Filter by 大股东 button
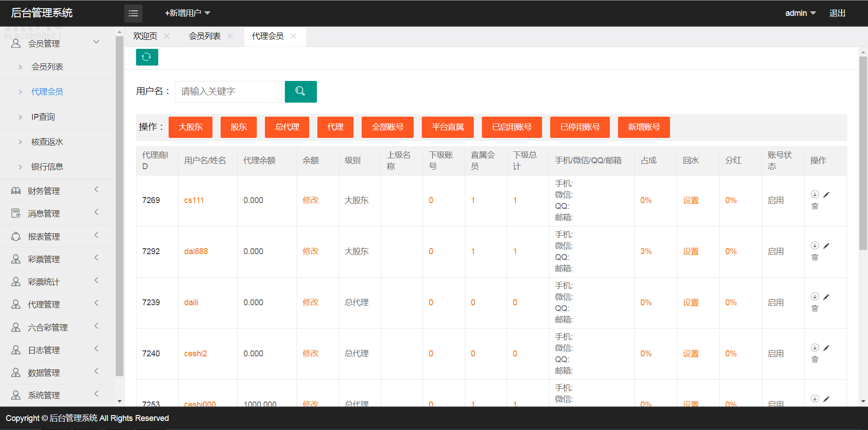868x430 pixels. [x=190, y=127]
